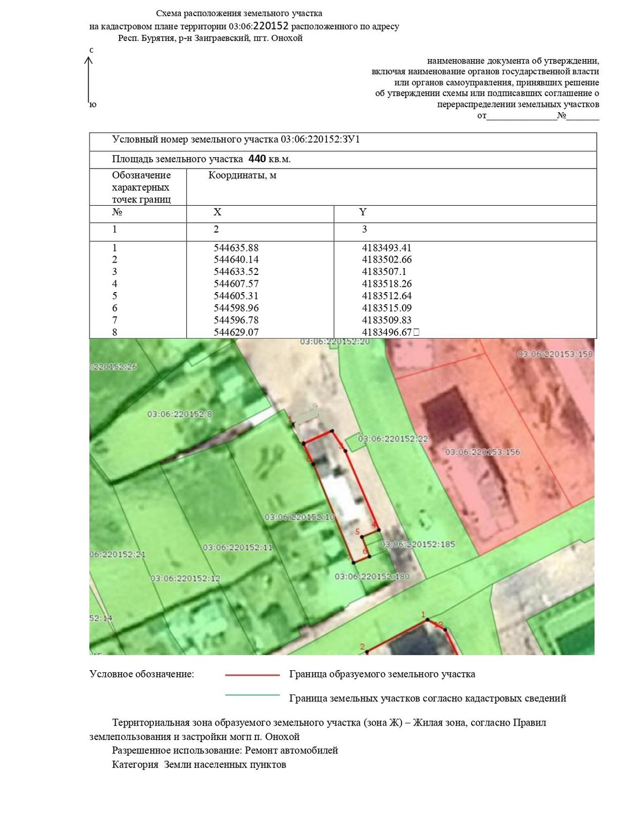
Task: Select X coordinate '544640.14'
Action: tap(236, 259)
